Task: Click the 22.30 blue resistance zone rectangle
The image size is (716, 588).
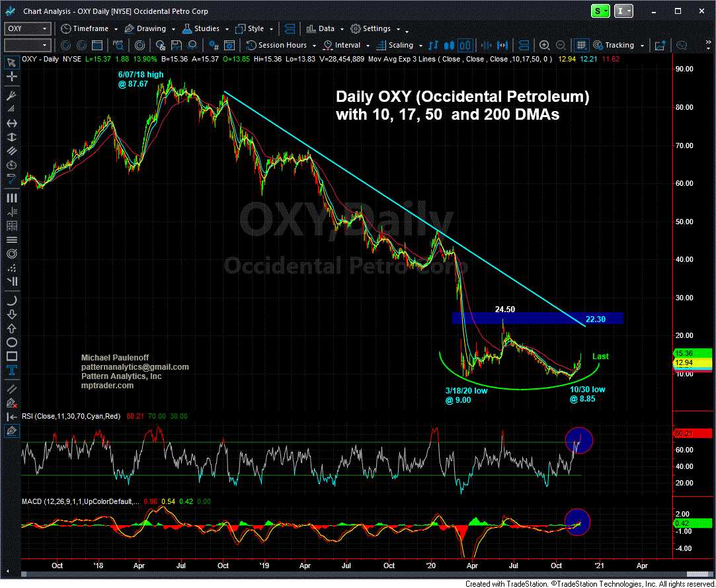Action: (x=537, y=318)
